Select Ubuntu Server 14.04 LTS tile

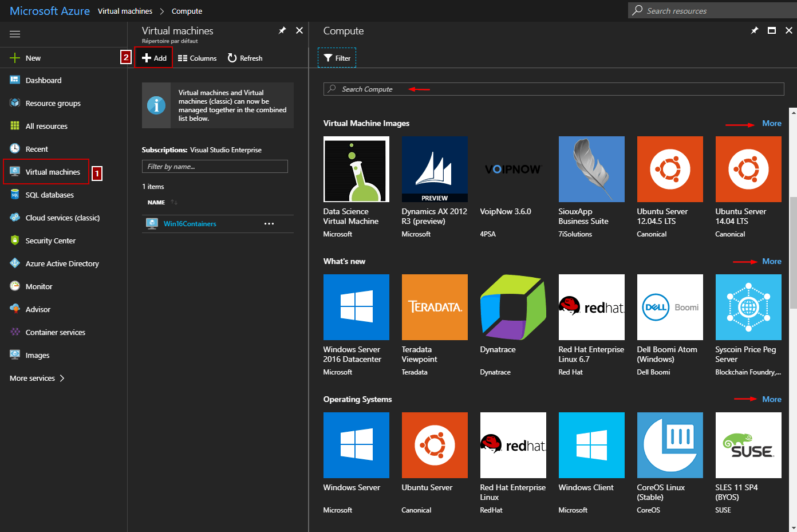748,187
